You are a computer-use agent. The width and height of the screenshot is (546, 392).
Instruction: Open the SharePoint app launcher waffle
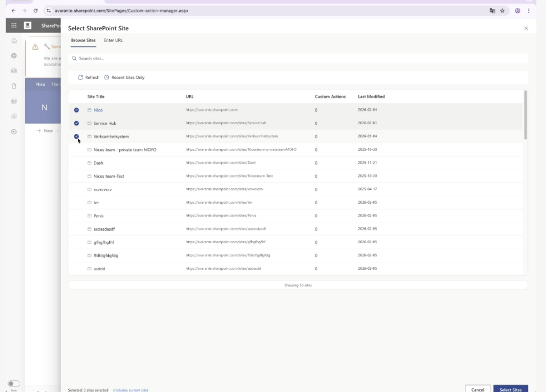point(14,26)
